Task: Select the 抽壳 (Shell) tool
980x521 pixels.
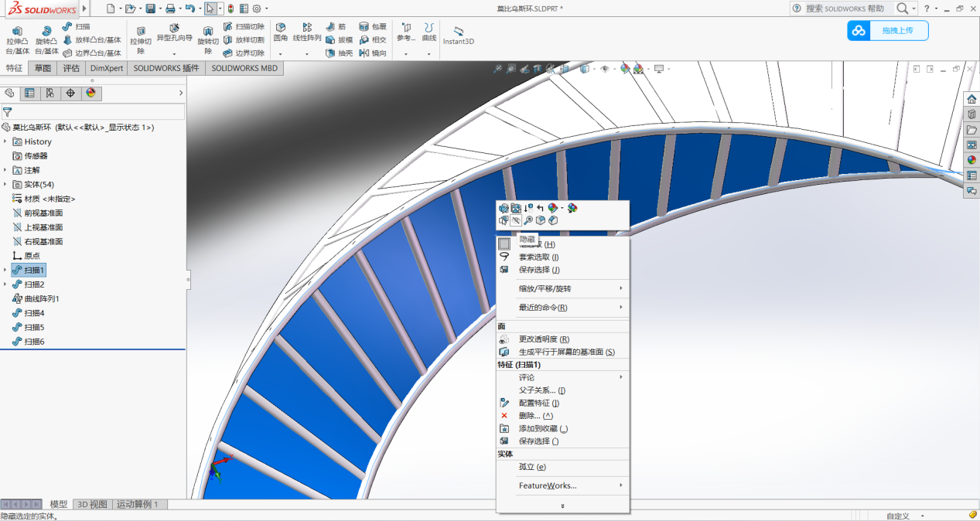Action: pos(339,53)
